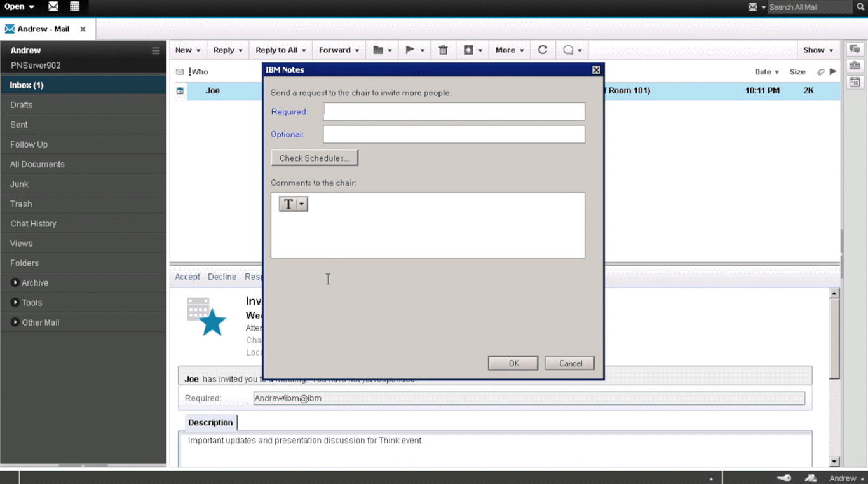Confirm dialog with OK
Image resolution: width=868 pixels, height=484 pixels.
[x=513, y=363]
